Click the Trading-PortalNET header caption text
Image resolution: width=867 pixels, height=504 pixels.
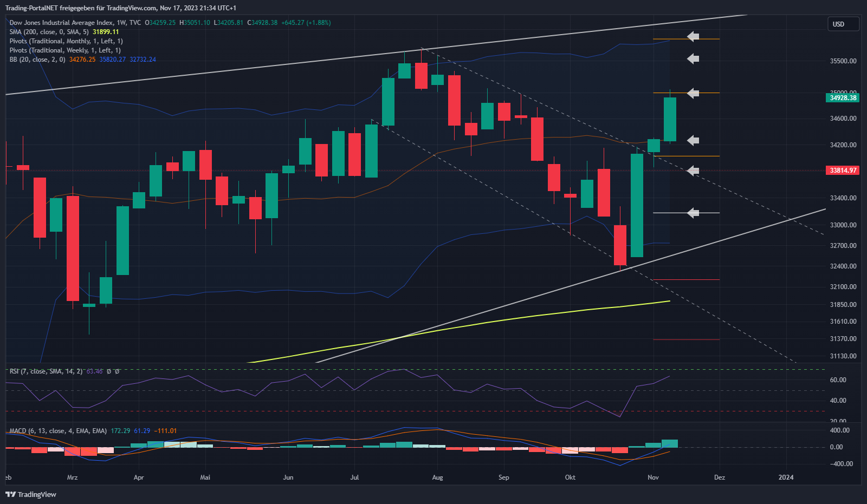[120, 8]
